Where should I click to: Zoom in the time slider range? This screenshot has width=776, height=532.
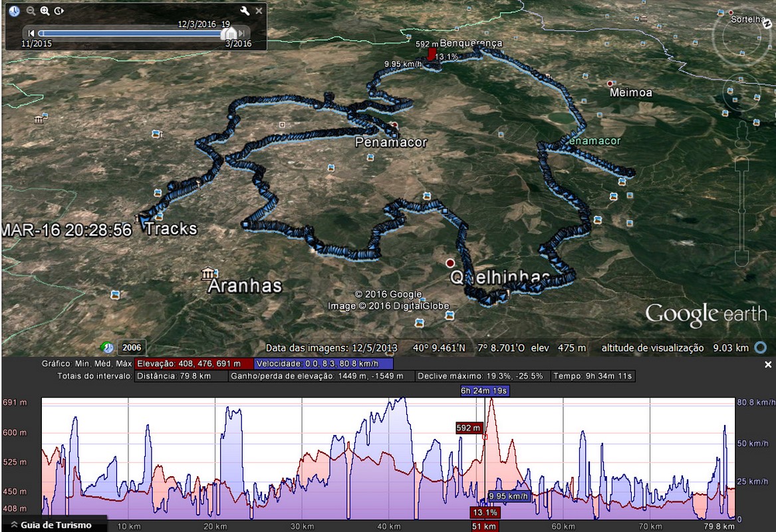45,11
